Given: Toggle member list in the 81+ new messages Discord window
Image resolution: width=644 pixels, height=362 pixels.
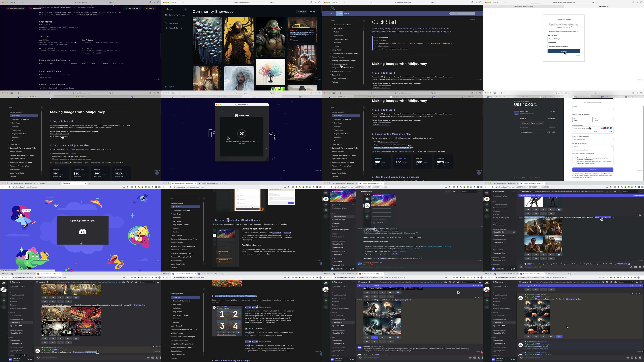Looking at the screenshot, I should point(619,191).
